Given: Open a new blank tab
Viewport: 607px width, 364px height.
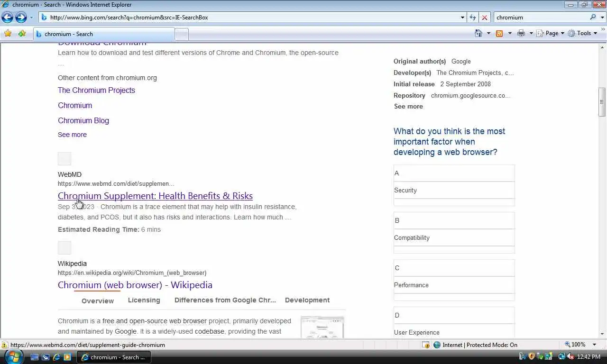Looking at the screenshot, I should [182, 34].
